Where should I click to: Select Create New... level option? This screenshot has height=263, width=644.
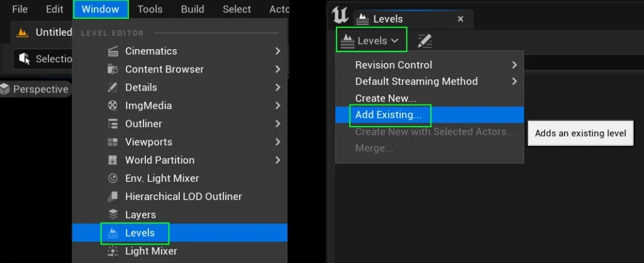[x=386, y=98]
